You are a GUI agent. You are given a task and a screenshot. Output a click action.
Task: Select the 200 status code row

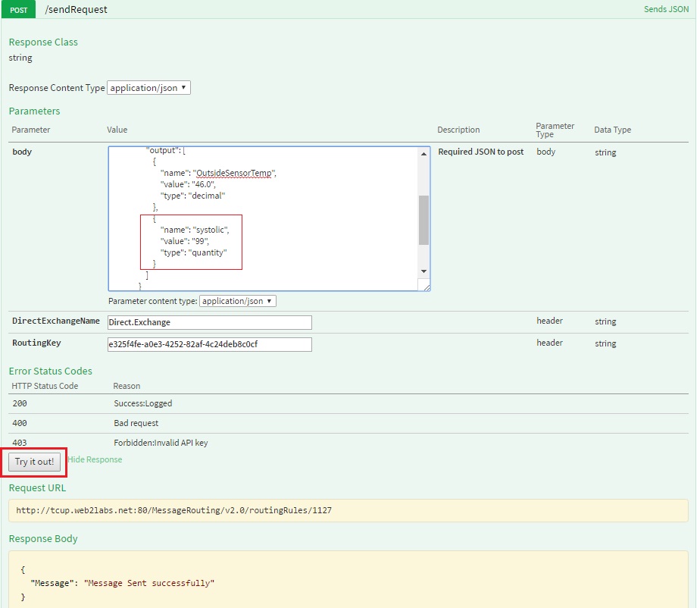click(348, 403)
